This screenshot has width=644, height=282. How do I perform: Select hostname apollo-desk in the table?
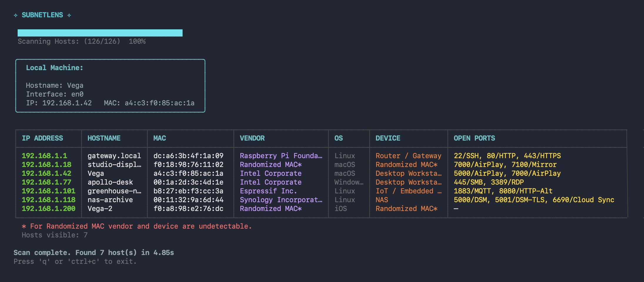point(110,182)
